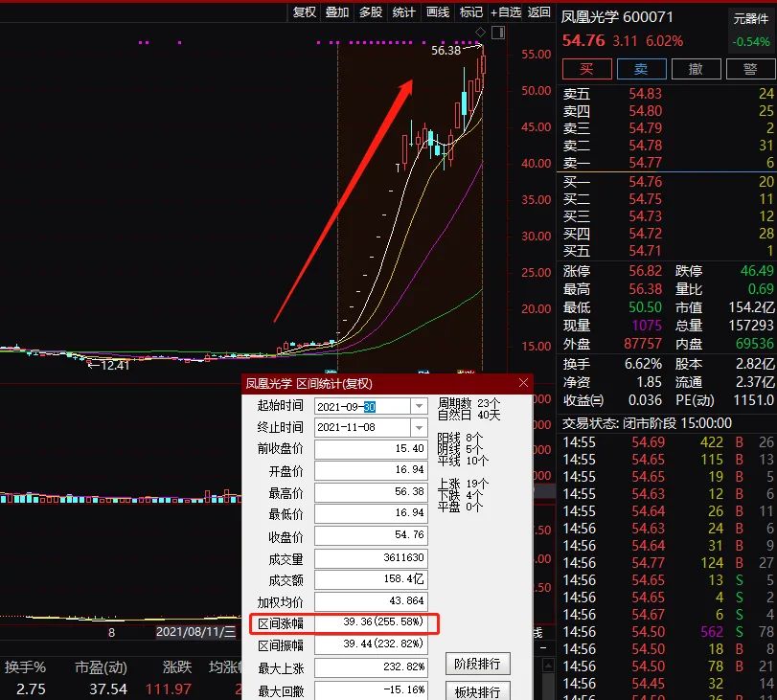Image resolution: width=777 pixels, height=700 pixels.
Task: Open the 阶段排行 stage ranking
Action: [x=480, y=663]
